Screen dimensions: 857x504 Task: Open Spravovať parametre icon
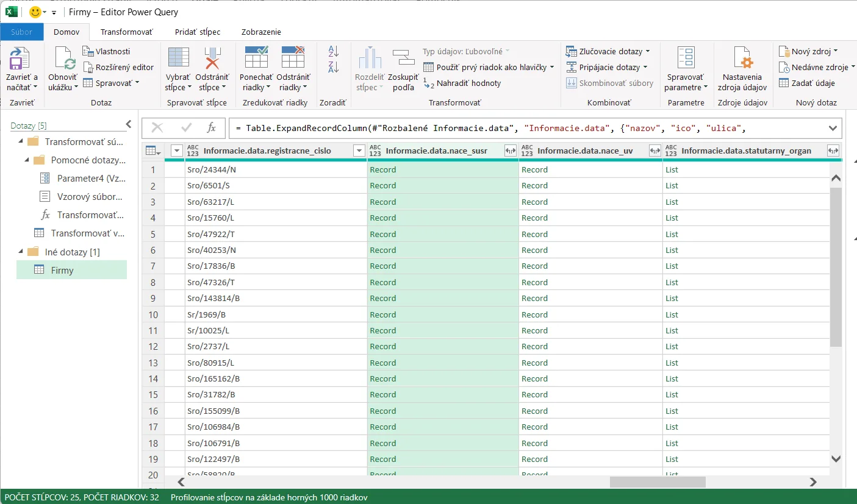click(x=686, y=57)
